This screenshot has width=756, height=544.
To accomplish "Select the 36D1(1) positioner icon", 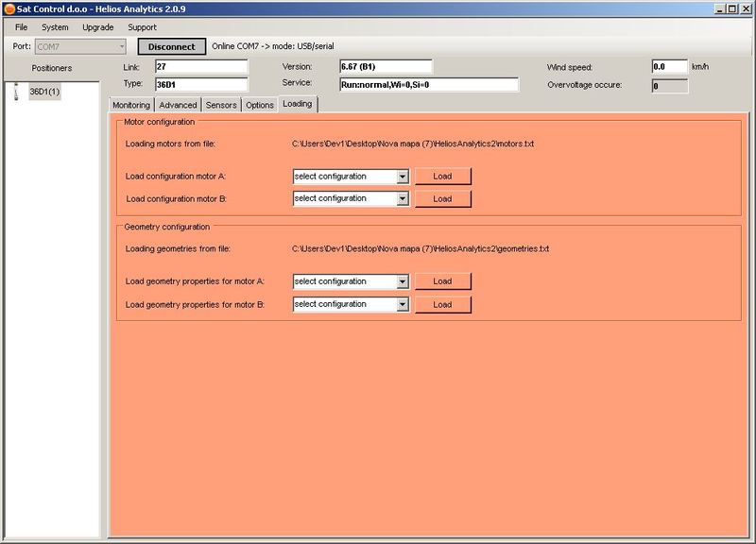I will pos(16,92).
